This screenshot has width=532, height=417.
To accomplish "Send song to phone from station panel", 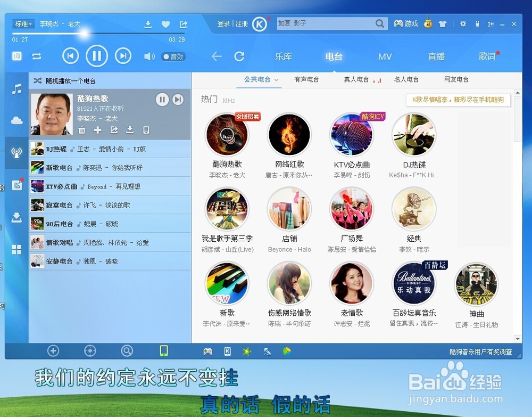I will click(x=146, y=130).
